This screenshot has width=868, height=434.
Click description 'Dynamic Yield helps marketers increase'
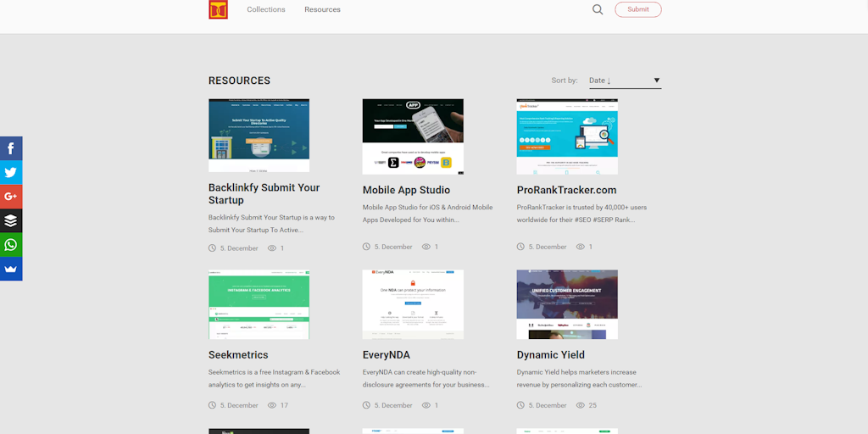(575, 372)
